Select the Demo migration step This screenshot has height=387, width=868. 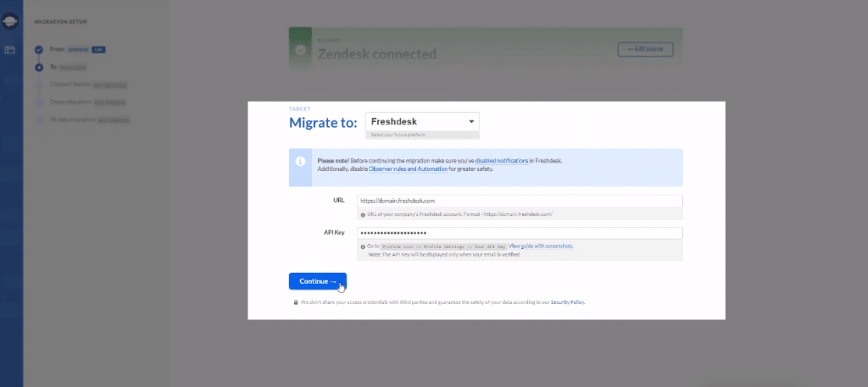88,102
